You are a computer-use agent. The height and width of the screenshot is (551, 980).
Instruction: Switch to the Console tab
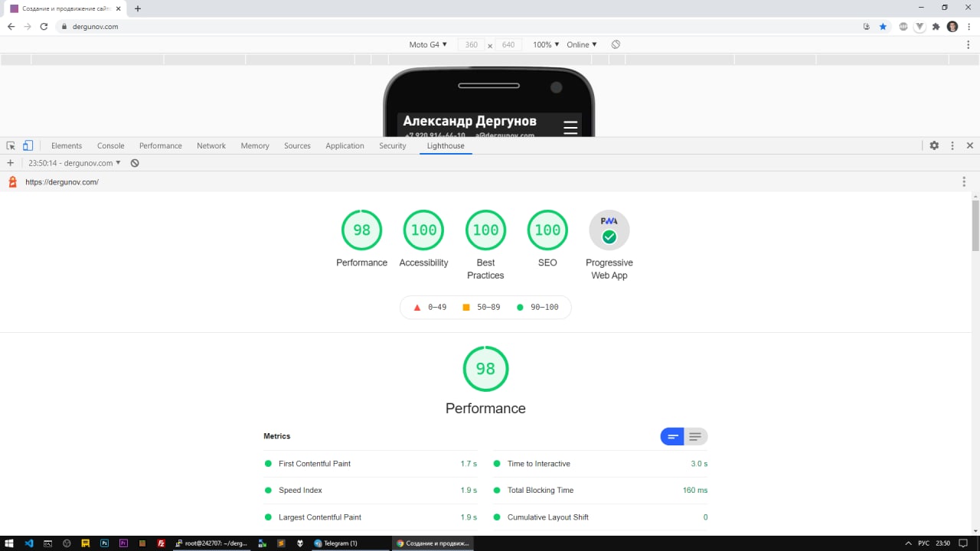[x=111, y=145]
